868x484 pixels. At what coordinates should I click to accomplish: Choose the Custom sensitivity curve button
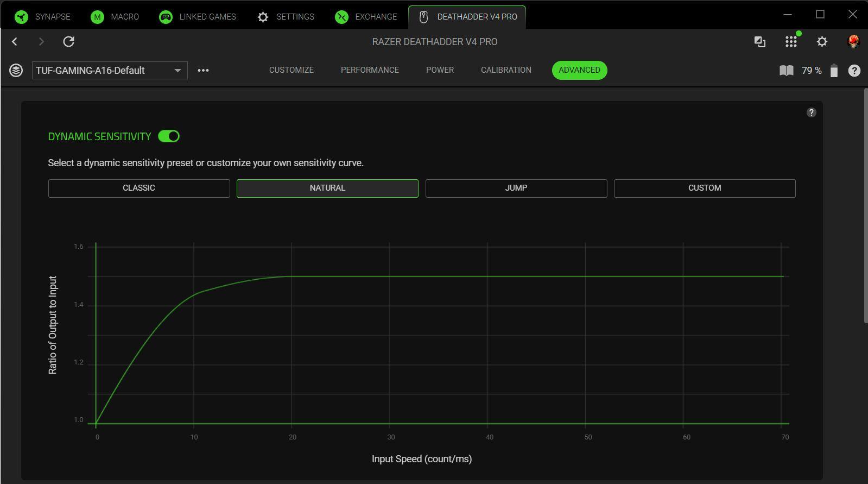[x=704, y=188]
